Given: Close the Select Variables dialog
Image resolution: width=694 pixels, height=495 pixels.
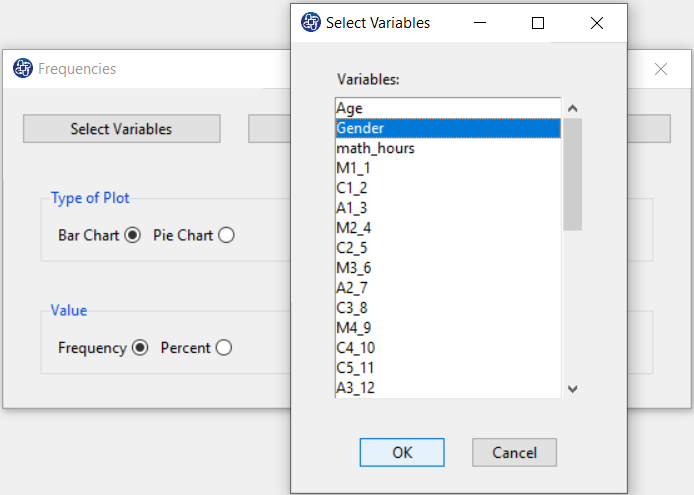Looking at the screenshot, I should coord(597,23).
